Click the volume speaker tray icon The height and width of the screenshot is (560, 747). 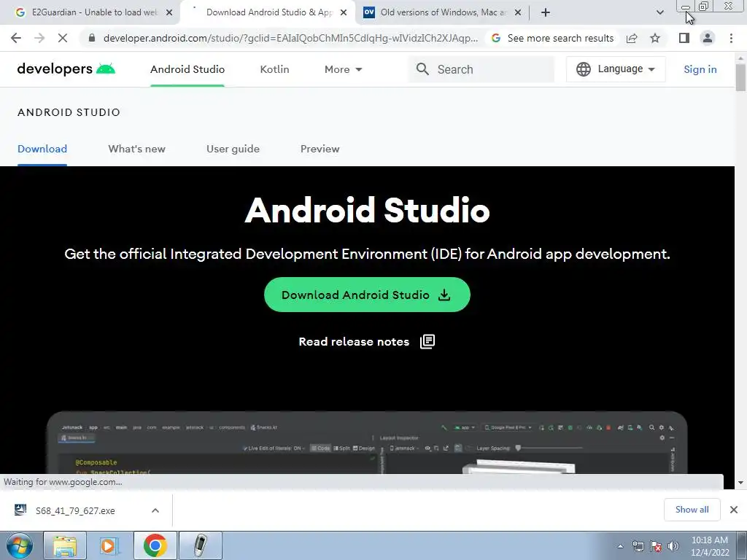coord(673,546)
